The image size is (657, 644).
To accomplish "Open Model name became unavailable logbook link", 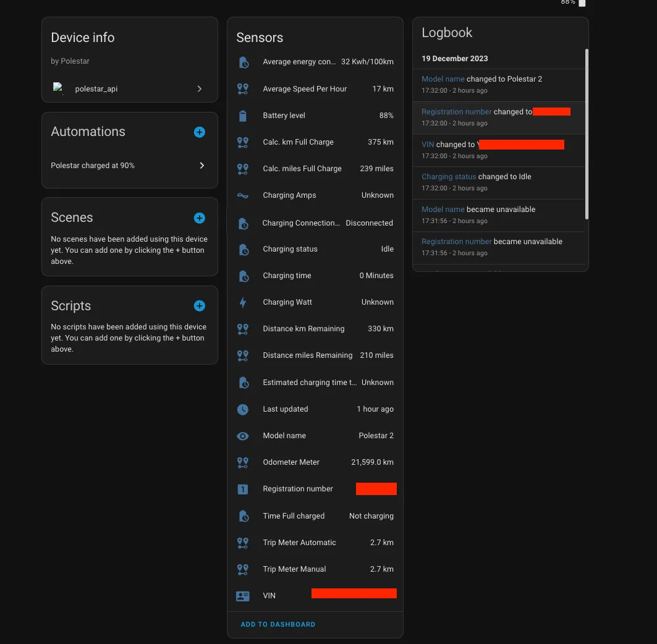I will point(443,209).
